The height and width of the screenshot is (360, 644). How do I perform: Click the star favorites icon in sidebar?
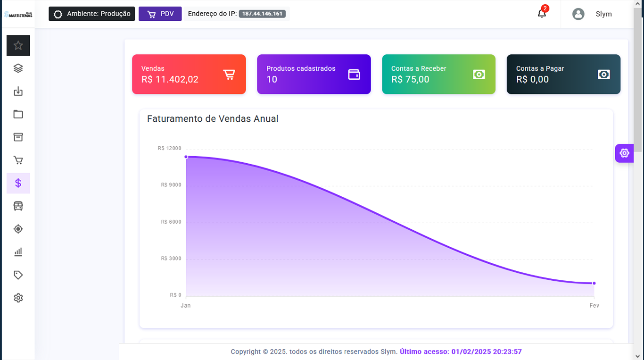pyautogui.click(x=18, y=45)
